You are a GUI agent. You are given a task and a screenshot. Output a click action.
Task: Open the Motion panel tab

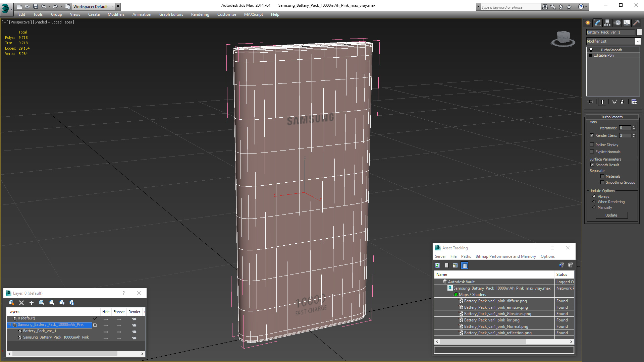click(x=617, y=23)
